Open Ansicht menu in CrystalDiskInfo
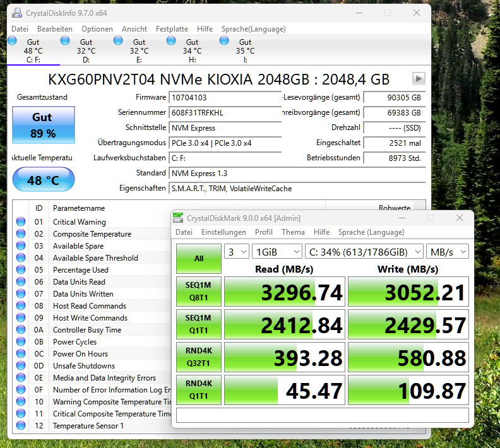Image resolution: width=500 pixels, height=448 pixels. click(x=134, y=29)
